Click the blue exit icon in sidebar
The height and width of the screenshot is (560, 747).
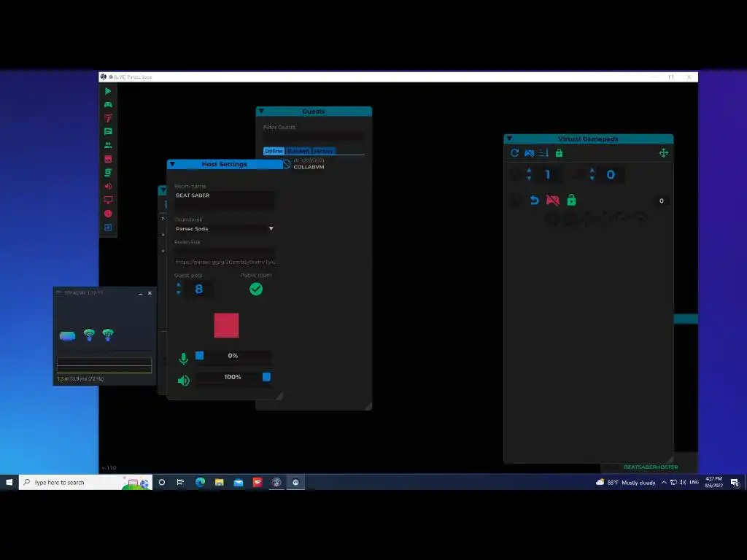[108, 227]
